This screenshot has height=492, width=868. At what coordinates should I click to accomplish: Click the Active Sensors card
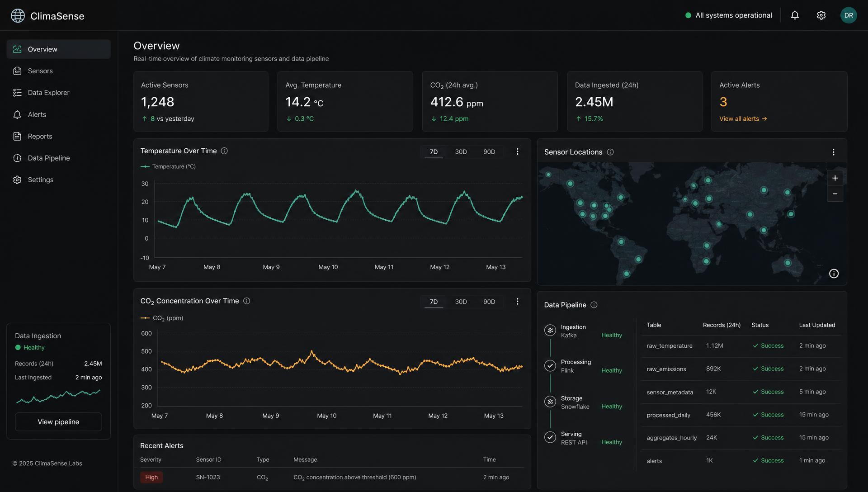coord(201,101)
